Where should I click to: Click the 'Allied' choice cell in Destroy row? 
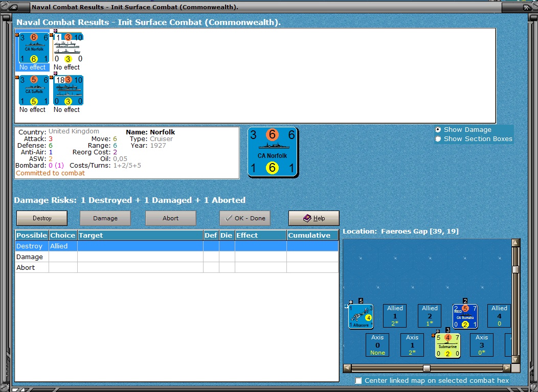63,246
